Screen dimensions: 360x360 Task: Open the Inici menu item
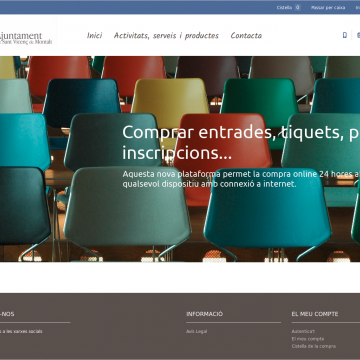pos(94,35)
